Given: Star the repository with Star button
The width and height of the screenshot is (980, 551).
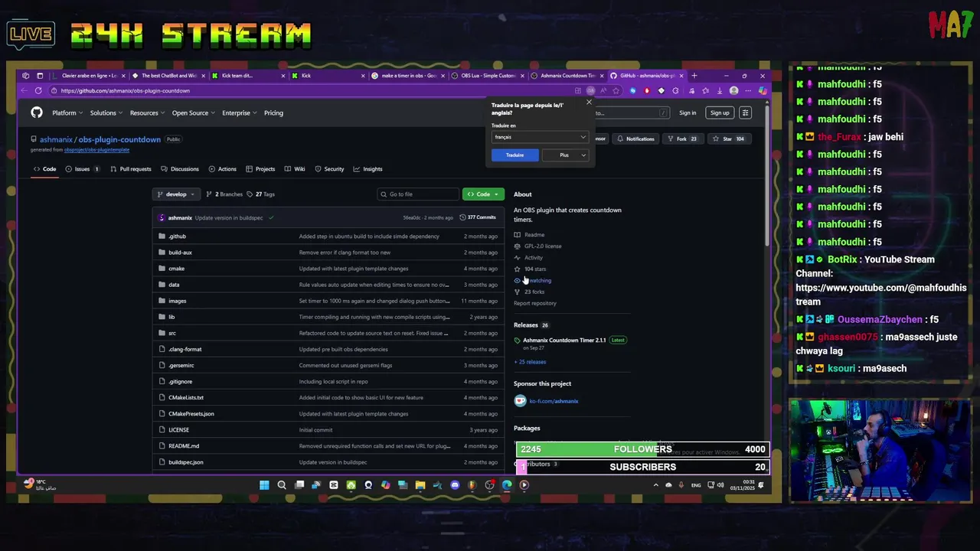Looking at the screenshot, I should (728, 139).
